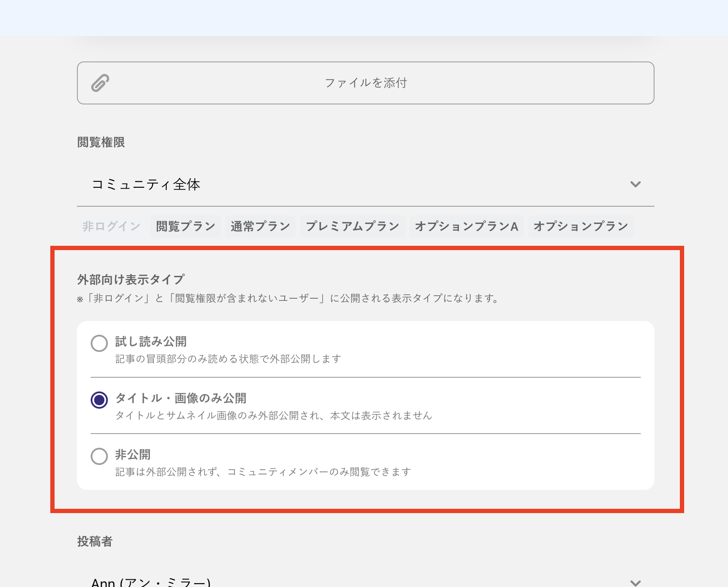728x587 pixels.
Task: Select the 非ログイン plan tag
Action: click(111, 226)
